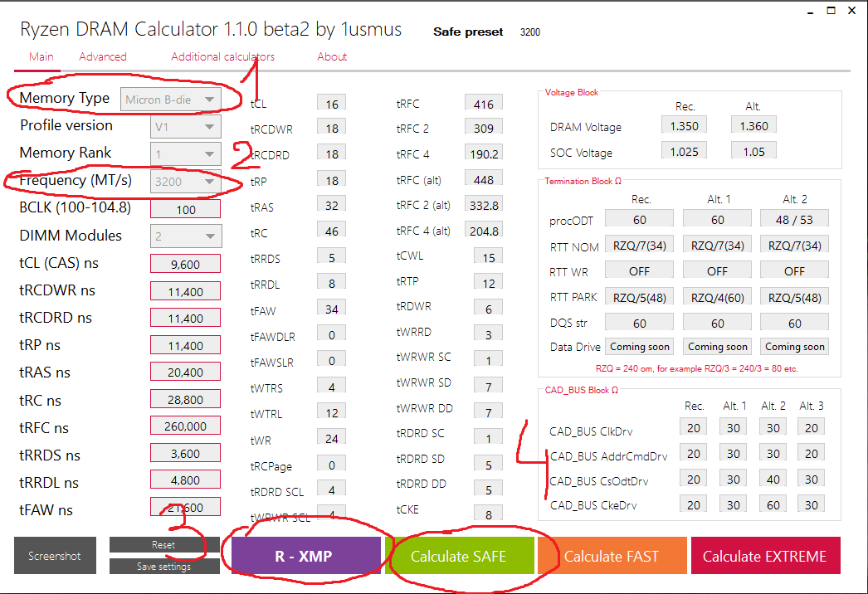The image size is (868, 594).
Task: Click Calculate FAST button
Action: pos(612,555)
